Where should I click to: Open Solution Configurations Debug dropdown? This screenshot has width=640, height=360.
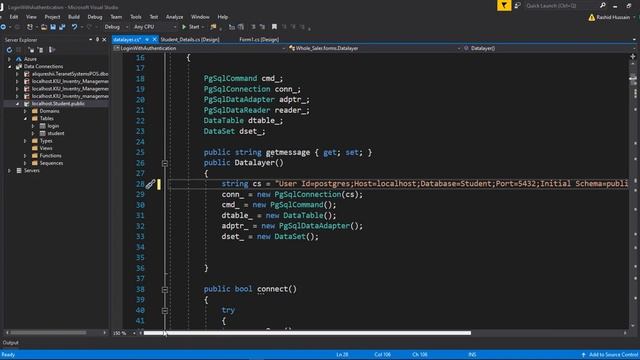tap(116, 27)
